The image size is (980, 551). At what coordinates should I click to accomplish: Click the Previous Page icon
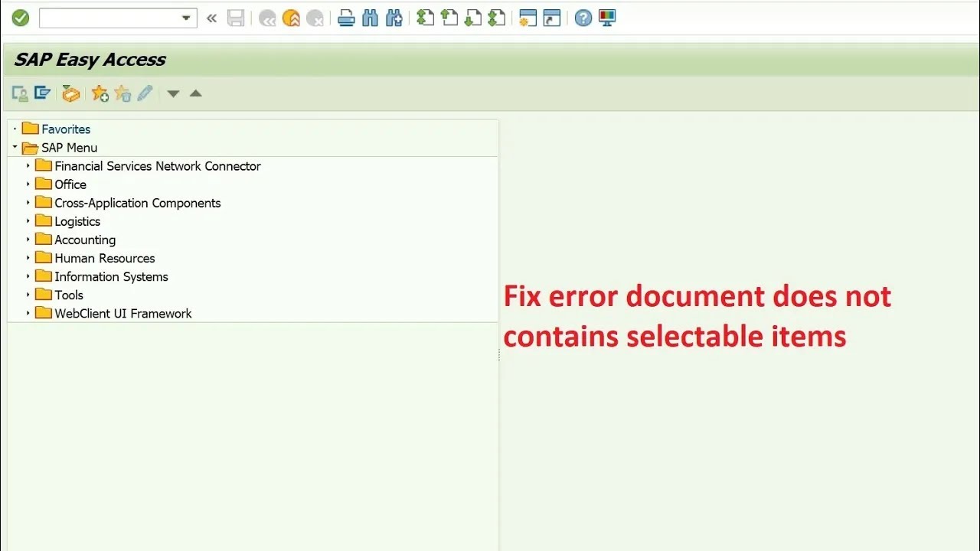[x=449, y=18]
